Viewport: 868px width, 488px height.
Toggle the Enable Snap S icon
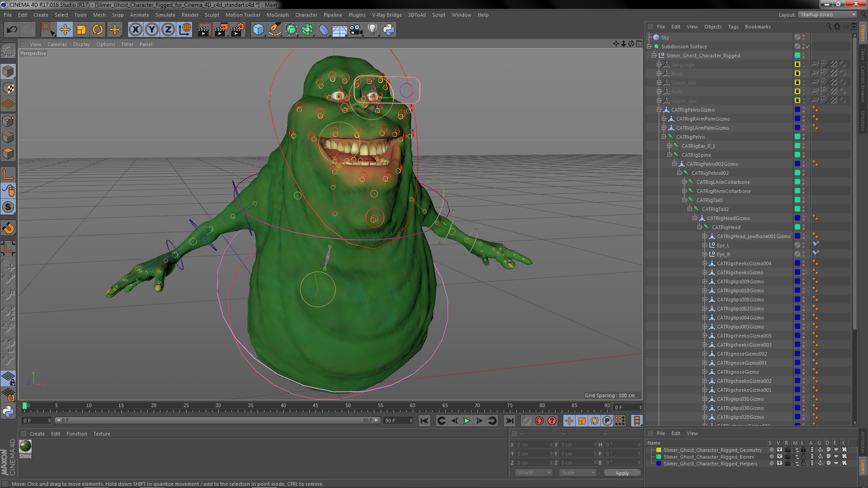8,207
